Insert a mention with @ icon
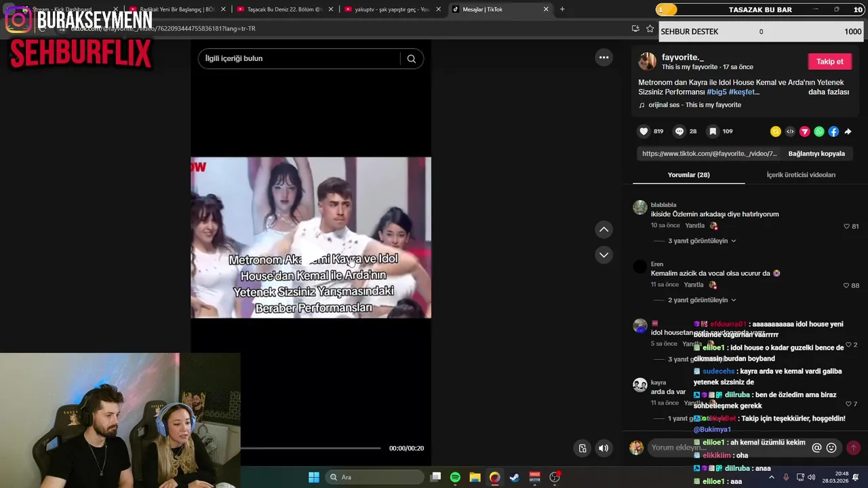The width and height of the screenshot is (868, 488). pos(816,448)
